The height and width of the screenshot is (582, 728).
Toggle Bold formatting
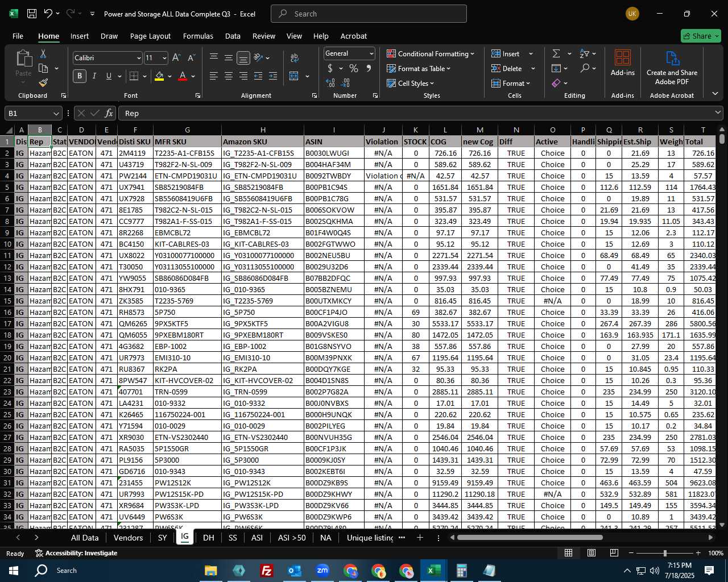(x=80, y=76)
